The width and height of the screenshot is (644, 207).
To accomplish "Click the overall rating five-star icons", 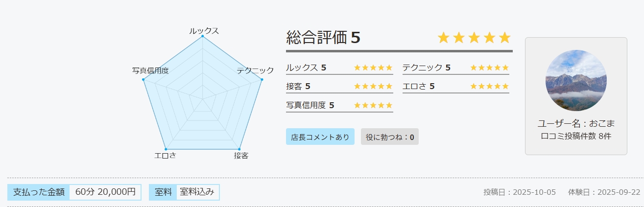I will click(474, 38).
